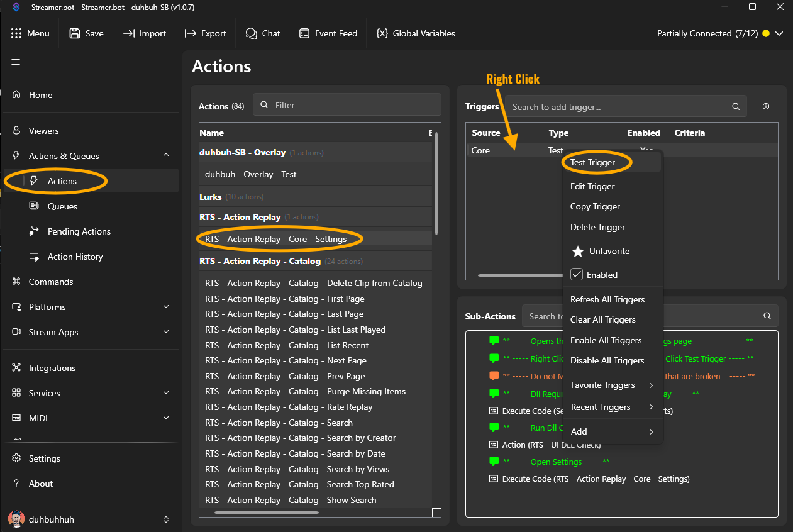Click the Commands key icon
This screenshot has height=532, width=793.
point(17,282)
